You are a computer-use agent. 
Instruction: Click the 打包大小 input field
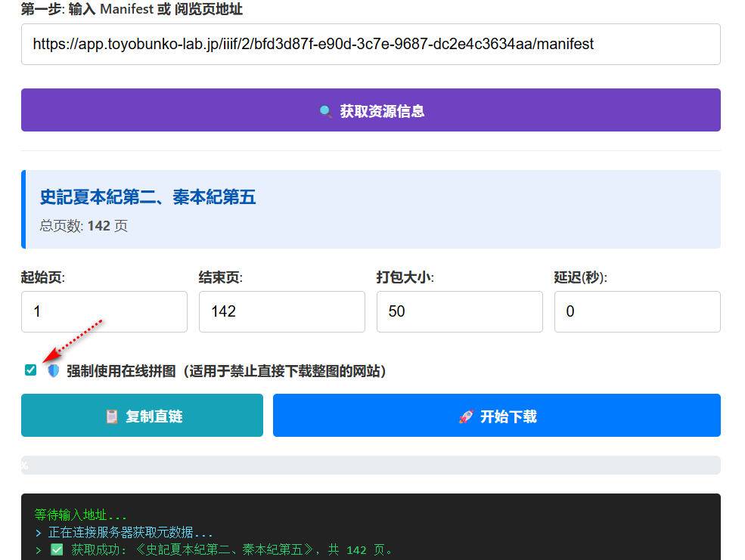(x=459, y=312)
